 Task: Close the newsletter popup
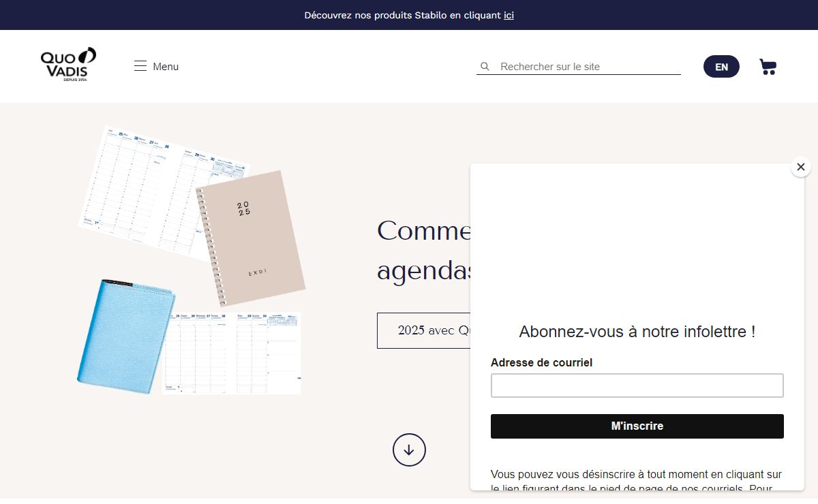tap(801, 167)
